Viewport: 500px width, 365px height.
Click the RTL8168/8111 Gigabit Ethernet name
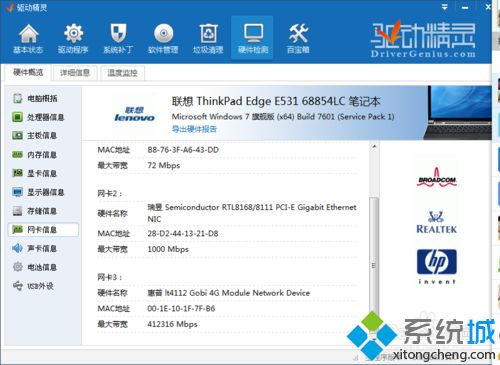252,213
